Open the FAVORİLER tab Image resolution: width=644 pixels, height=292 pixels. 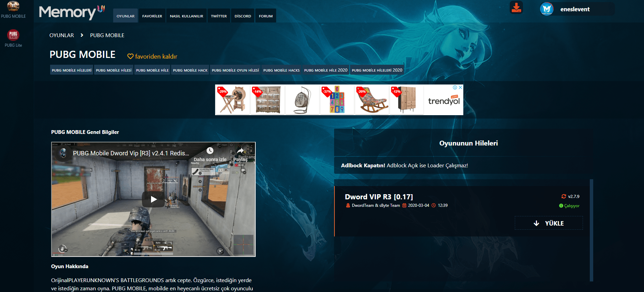pyautogui.click(x=152, y=16)
